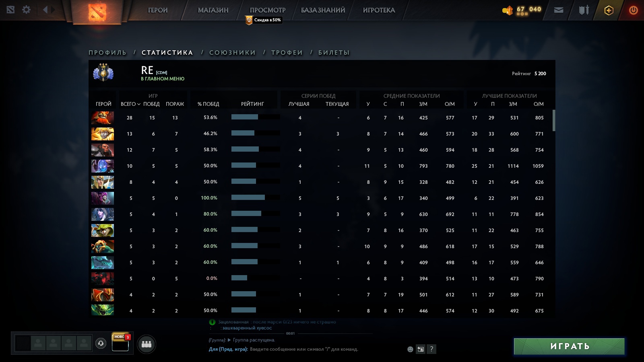The width and height of the screenshot is (644, 362).
Task: Sort table by ВСЕГО column with arrow
Action: 130,104
